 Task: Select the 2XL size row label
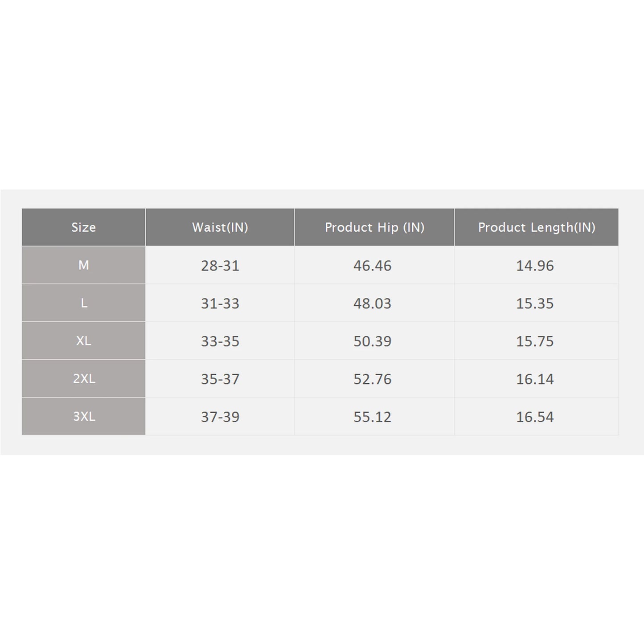pos(84,379)
